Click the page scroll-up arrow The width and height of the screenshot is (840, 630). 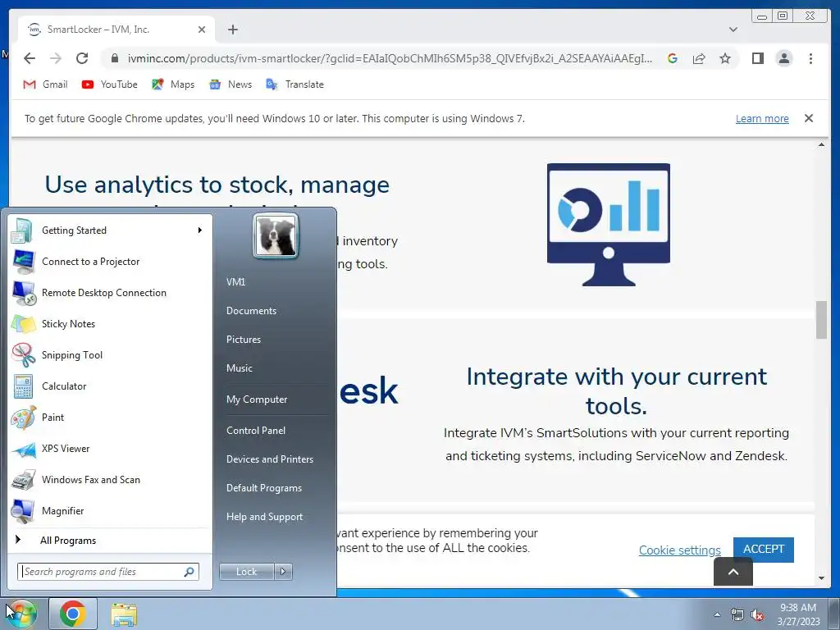click(821, 145)
